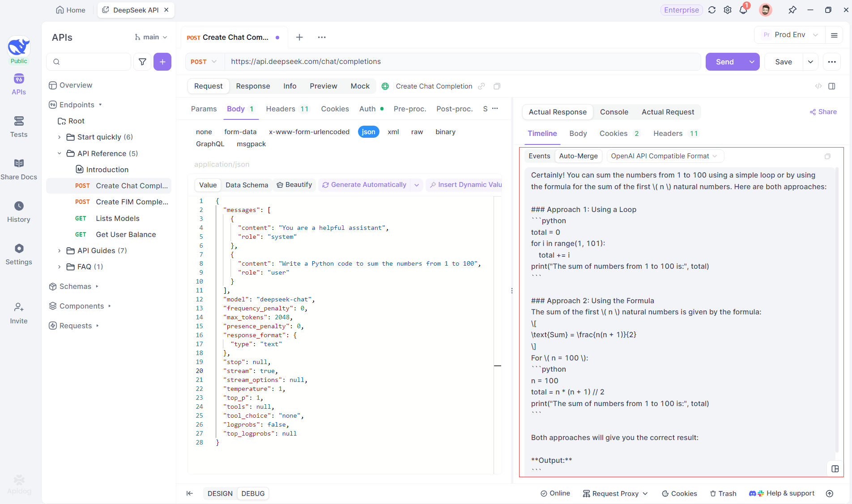The width and height of the screenshot is (852, 504).
Task: Open the notifications bell
Action: [x=743, y=10]
